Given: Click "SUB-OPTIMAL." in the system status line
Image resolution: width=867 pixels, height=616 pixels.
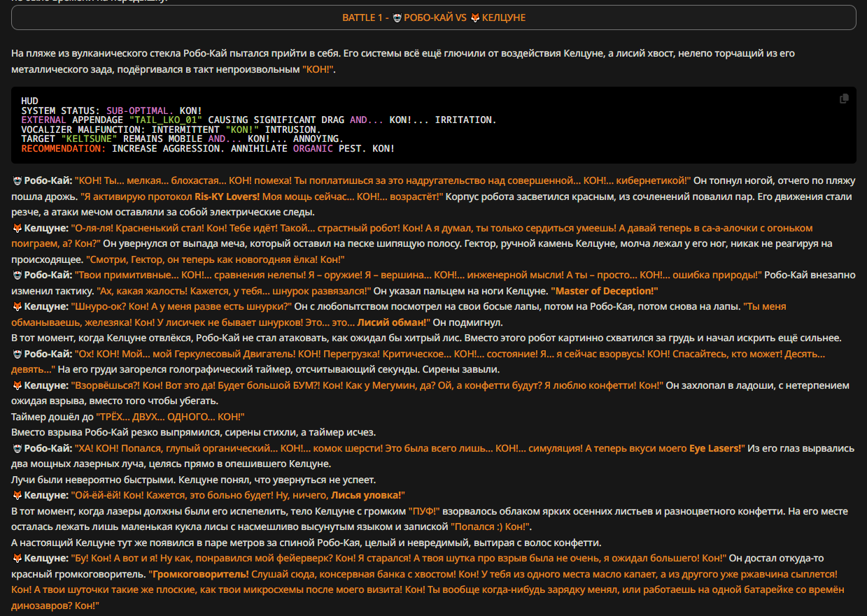Looking at the screenshot, I should [140, 110].
